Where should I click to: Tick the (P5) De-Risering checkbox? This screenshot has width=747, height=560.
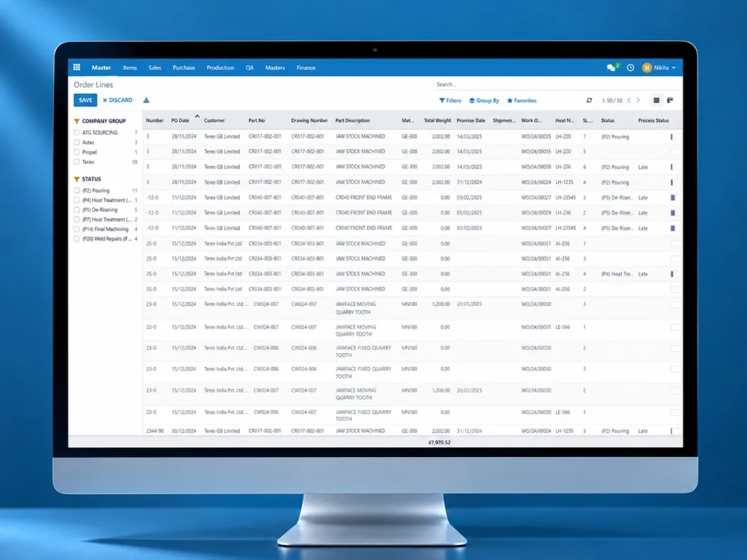[77, 210]
